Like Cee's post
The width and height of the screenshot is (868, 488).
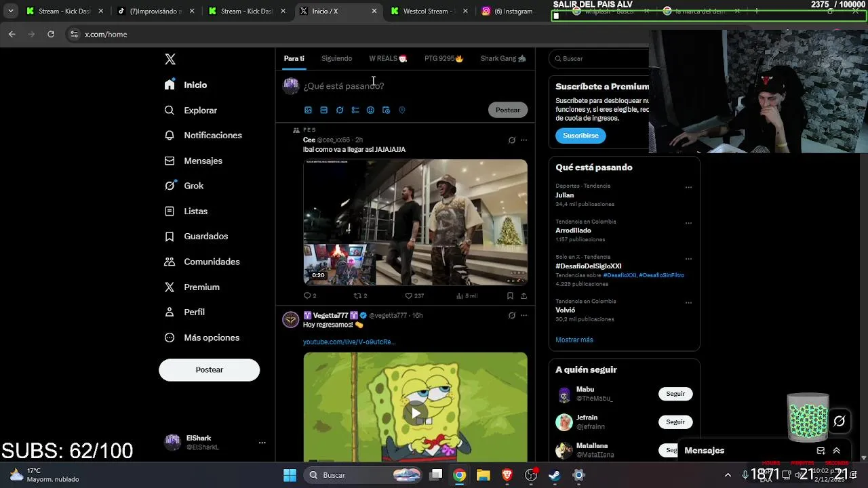(x=414, y=296)
